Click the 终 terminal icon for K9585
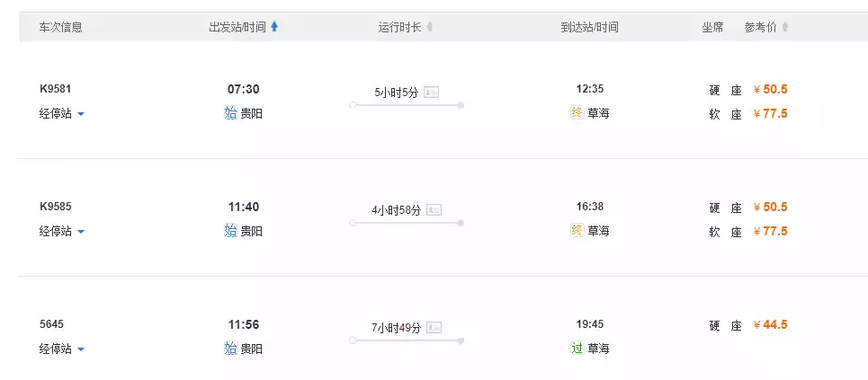 [577, 231]
